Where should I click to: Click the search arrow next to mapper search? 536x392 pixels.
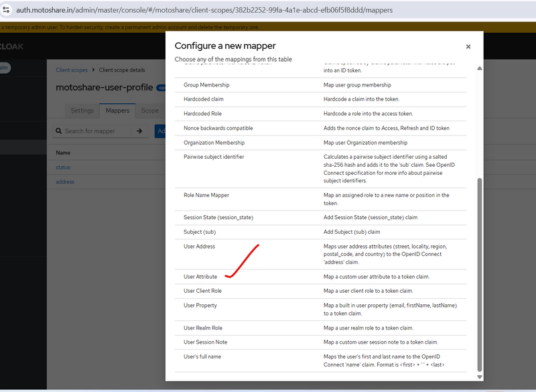pyautogui.click(x=139, y=131)
